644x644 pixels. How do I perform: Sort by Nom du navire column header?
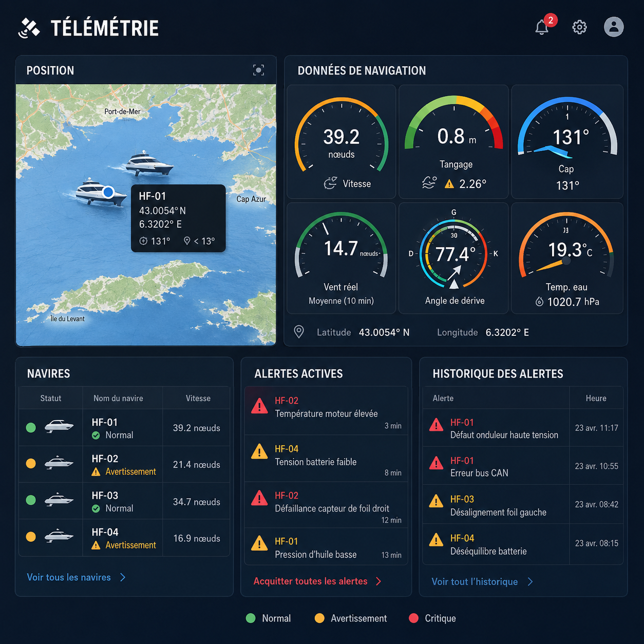click(x=118, y=399)
